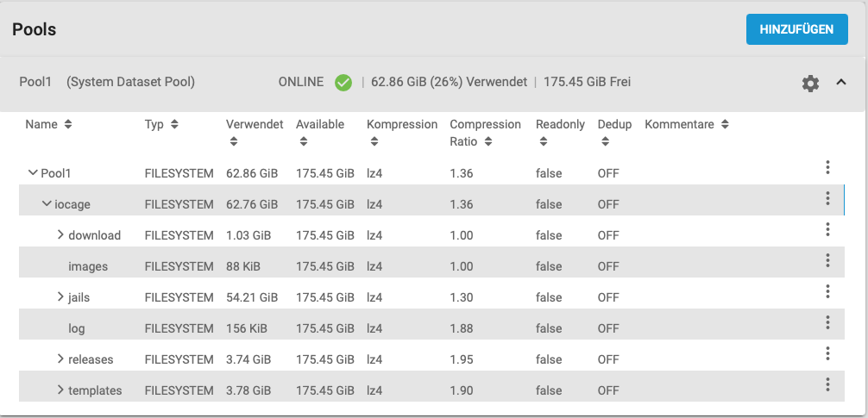Open three-dot menu for images dataset

click(x=827, y=260)
